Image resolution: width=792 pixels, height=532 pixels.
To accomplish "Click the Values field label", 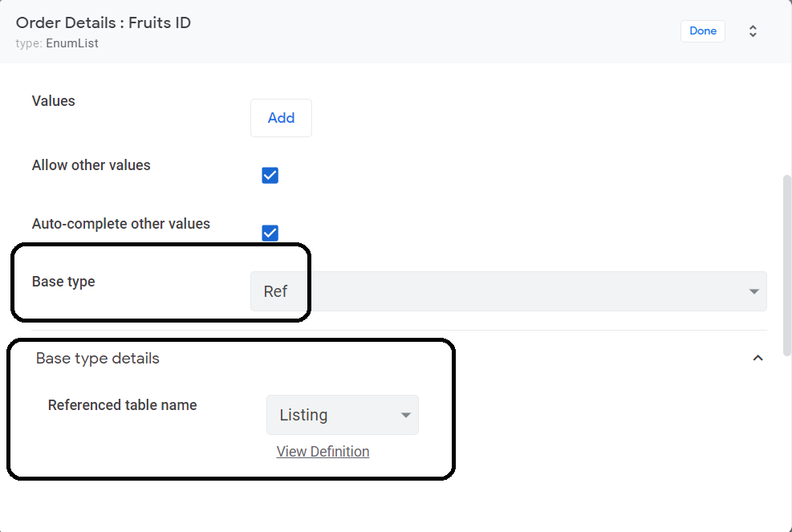I will tap(53, 101).
